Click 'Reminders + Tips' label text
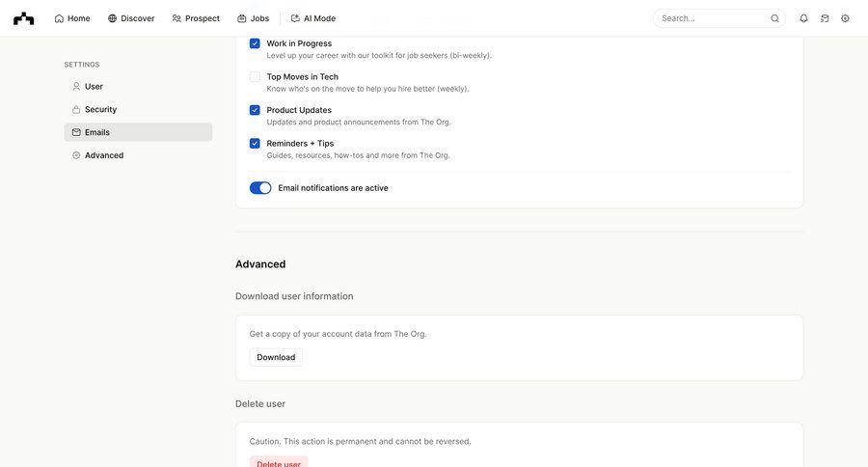The image size is (868, 467). [300, 143]
